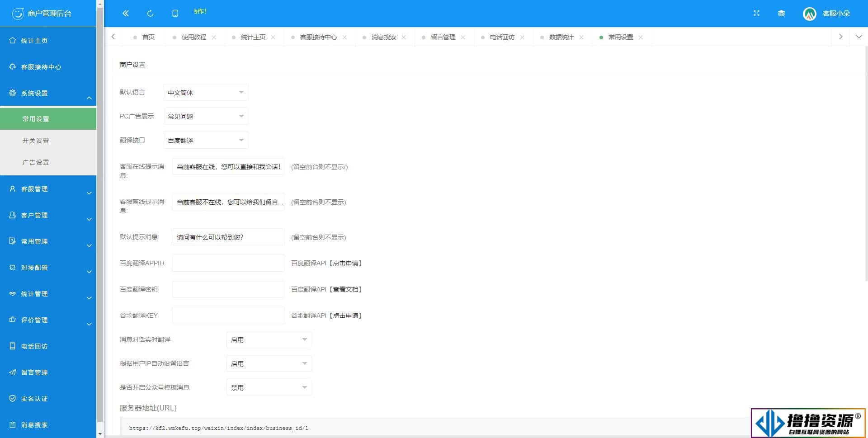Toggle fullscreen with the expand icon
The width and height of the screenshot is (868, 438).
click(x=756, y=13)
